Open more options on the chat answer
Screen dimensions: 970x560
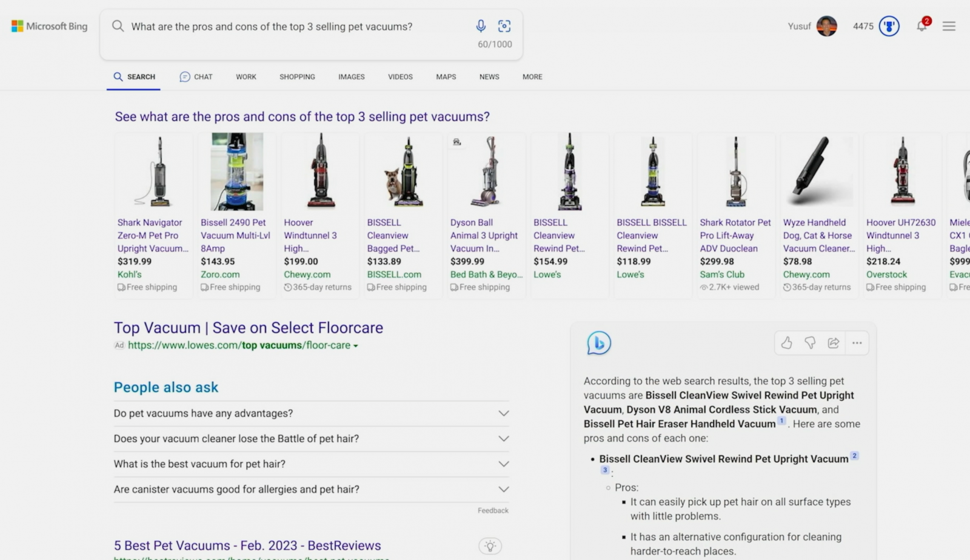[857, 342]
